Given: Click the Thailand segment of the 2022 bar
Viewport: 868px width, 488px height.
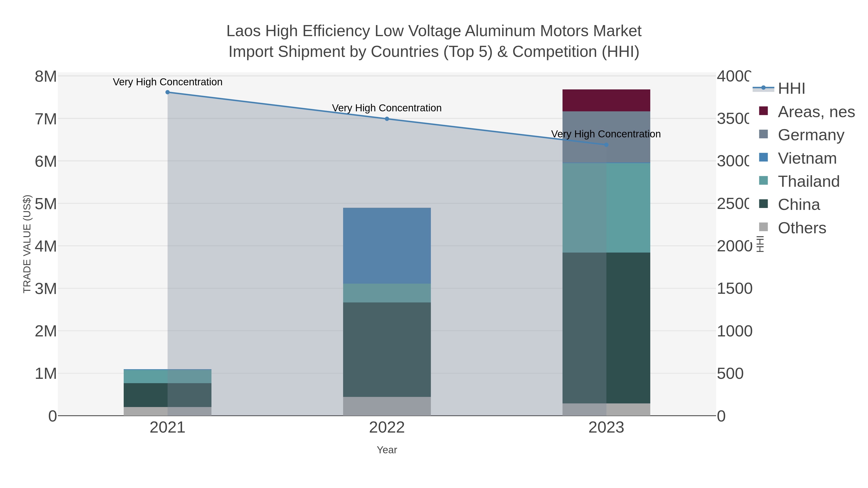Looking at the screenshot, I should [x=387, y=293].
